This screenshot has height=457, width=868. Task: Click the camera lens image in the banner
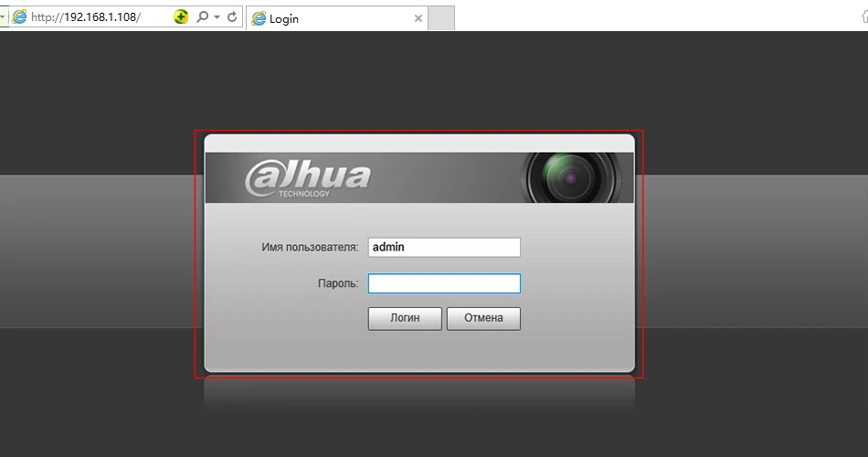coord(571,178)
